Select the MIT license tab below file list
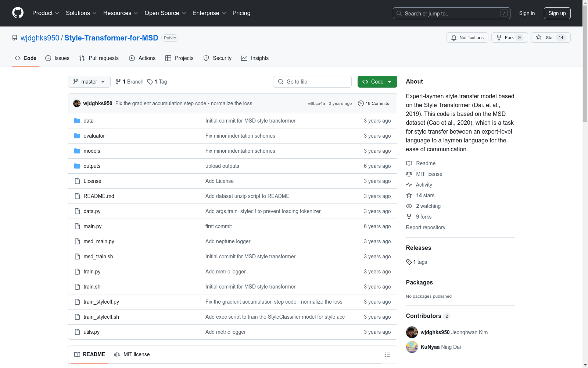The image size is (588, 368). (132, 354)
